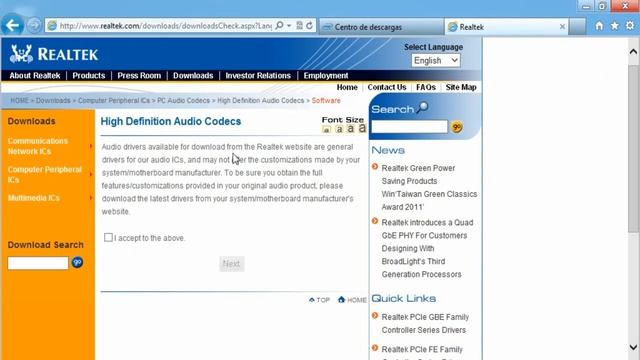
Task: Switch to Centro de descargas tab
Action: [x=382, y=27]
